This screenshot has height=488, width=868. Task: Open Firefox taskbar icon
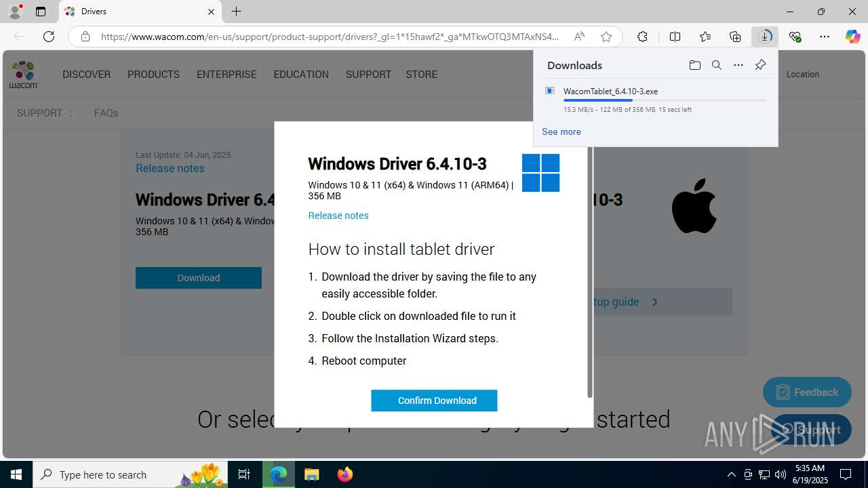click(x=344, y=474)
